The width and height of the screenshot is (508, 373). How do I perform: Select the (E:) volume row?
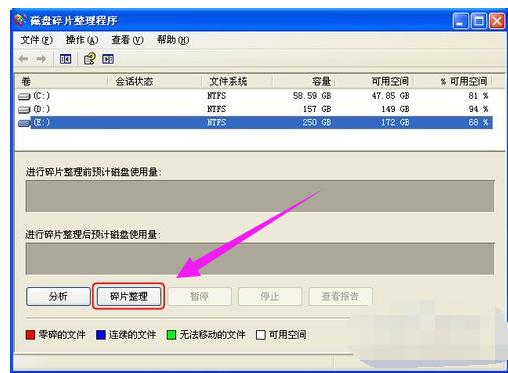pos(255,122)
